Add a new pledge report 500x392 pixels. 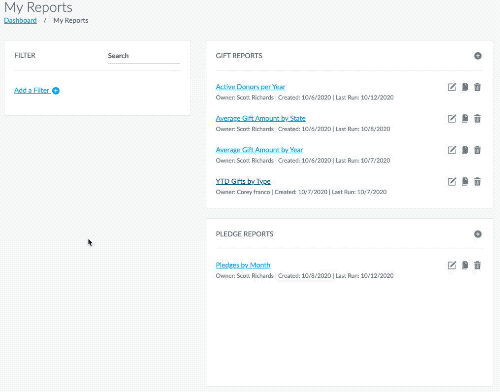tap(478, 234)
